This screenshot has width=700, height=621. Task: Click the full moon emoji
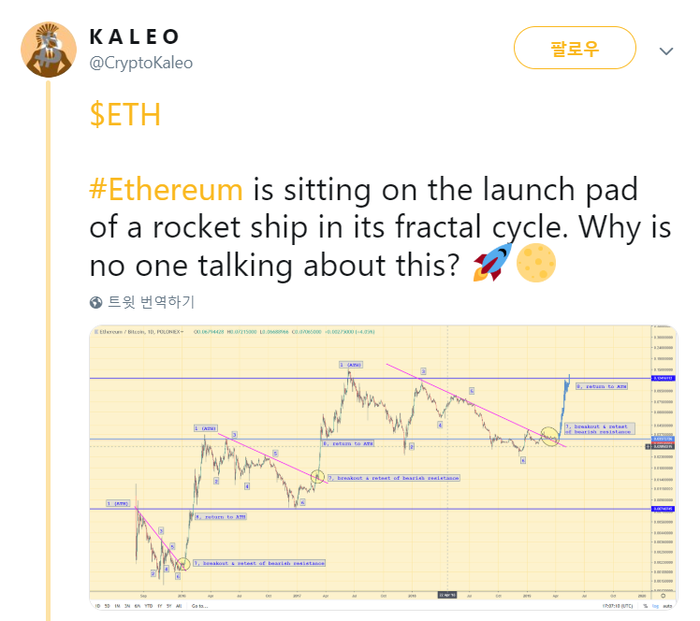536,263
